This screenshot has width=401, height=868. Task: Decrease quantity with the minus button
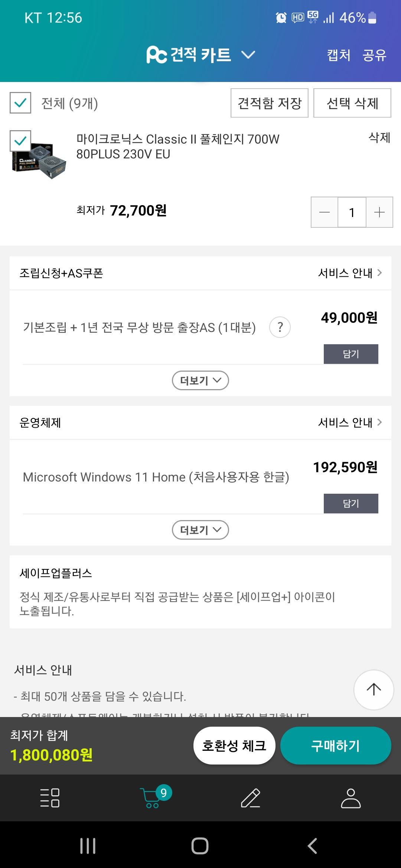[x=325, y=212]
